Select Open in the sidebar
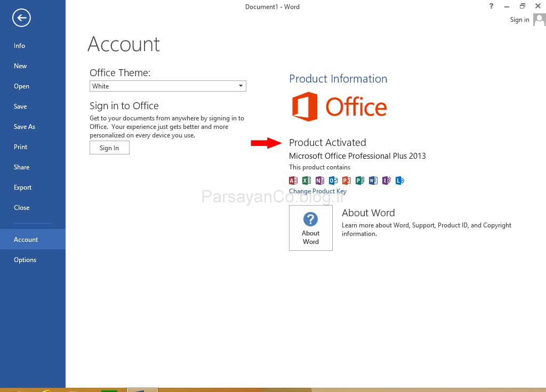Screen dimensions: 546x392 click(33, 86)
